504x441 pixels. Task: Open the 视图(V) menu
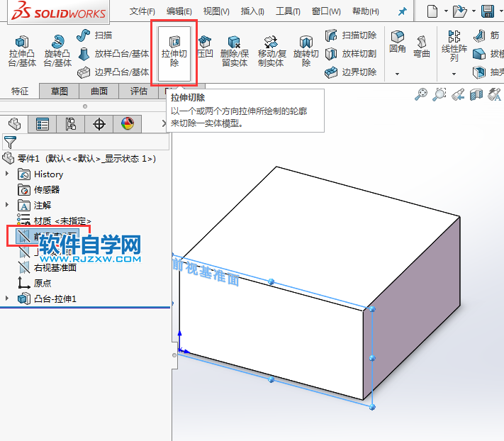pos(216,11)
